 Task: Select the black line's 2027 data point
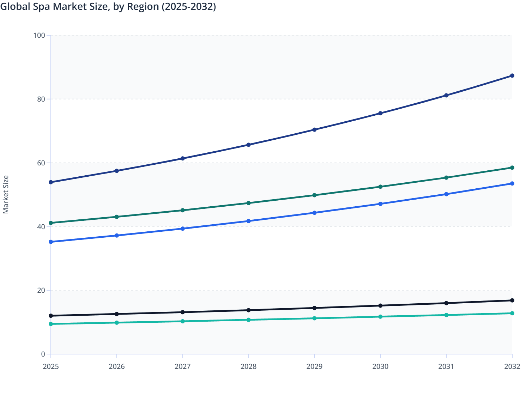(x=182, y=312)
